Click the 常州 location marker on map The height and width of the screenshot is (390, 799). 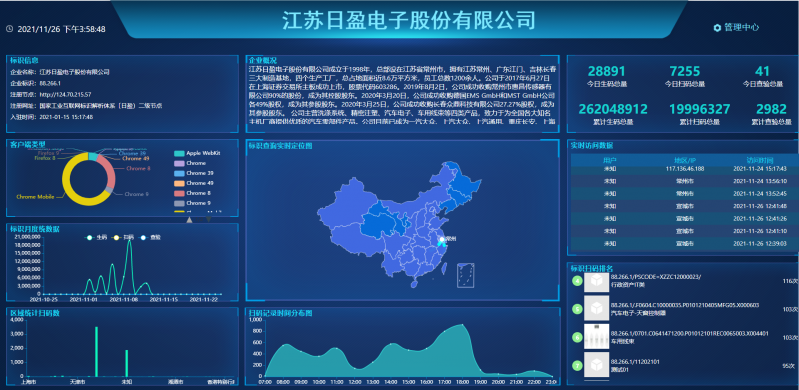(x=441, y=239)
